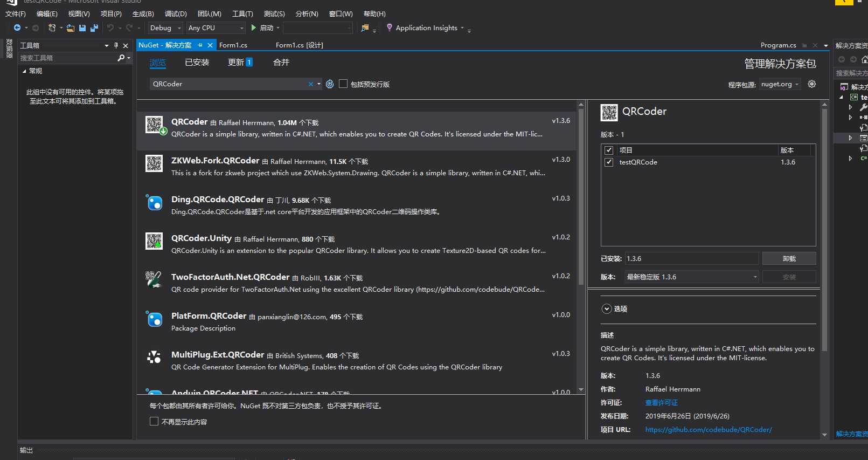Screen dimensions: 868x460
Task: Click the save floppy disk icon
Action: point(82,28)
